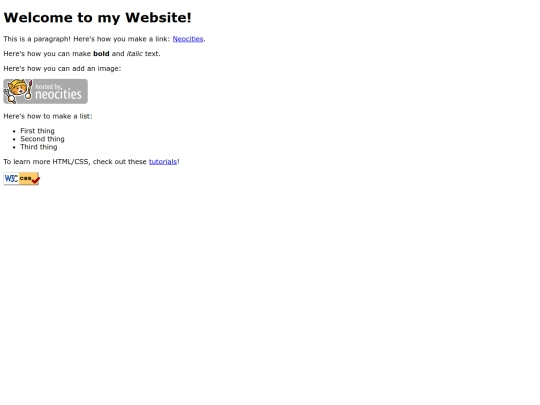Image resolution: width=540 pixels, height=405 pixels.
Task: Click the 'Here's how to make a list:' line
Action: pos(48,116)
